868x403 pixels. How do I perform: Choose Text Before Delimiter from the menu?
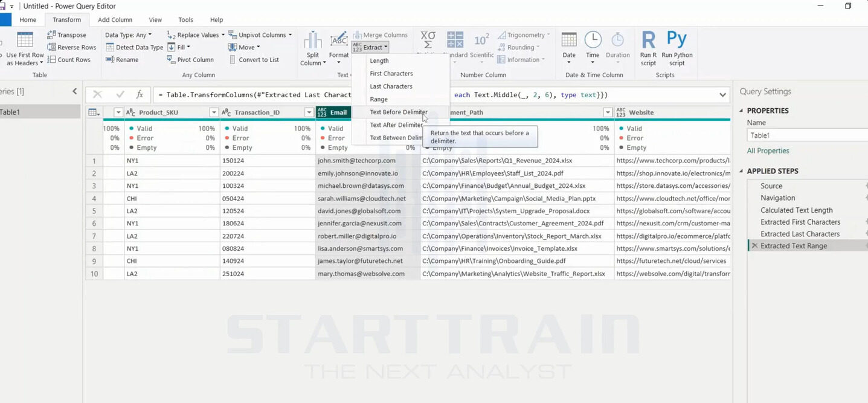[400, 112]
